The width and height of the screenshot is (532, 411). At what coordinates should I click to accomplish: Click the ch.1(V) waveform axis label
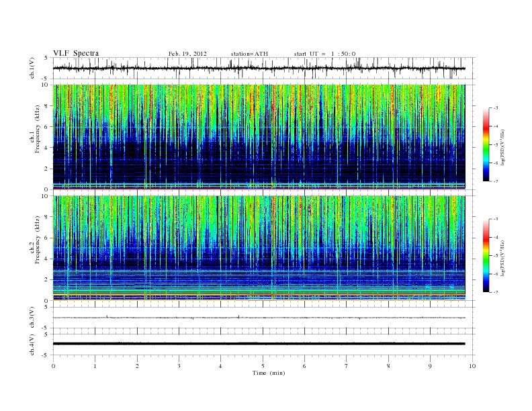(32, 68)
